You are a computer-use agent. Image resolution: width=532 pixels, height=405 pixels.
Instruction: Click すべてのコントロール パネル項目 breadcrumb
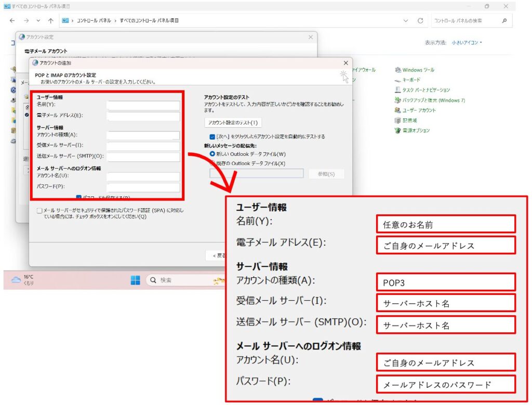[150, 21]
